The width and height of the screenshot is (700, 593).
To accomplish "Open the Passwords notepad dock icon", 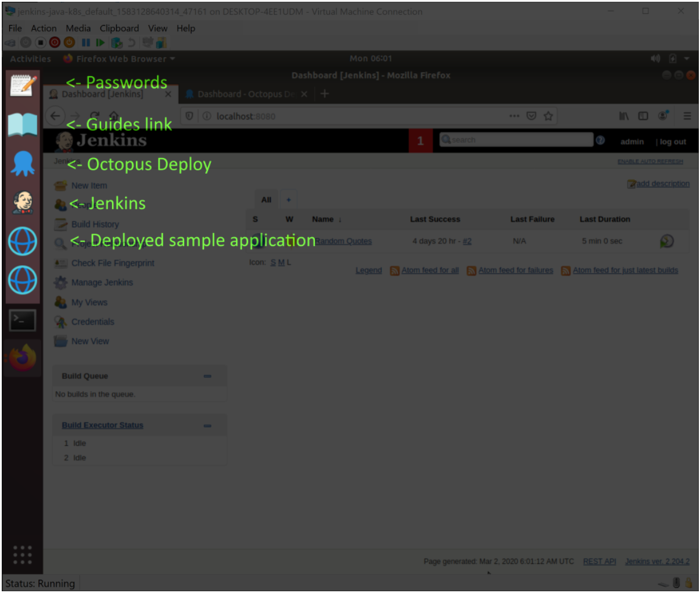I will (23, 85).
